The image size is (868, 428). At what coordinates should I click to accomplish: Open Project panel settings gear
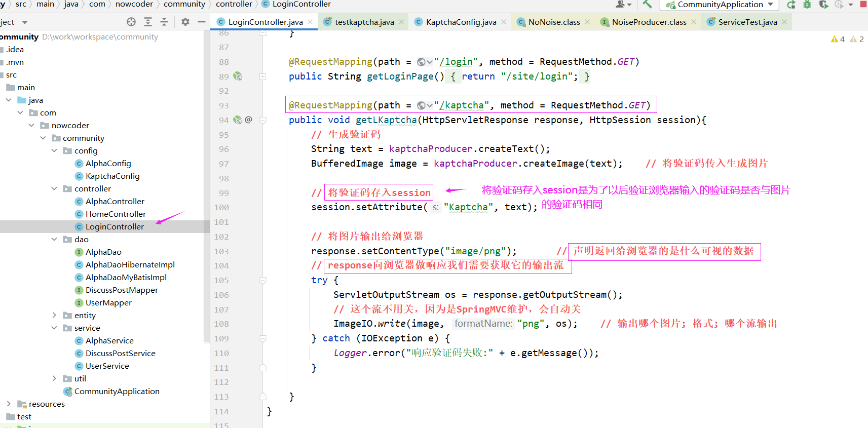point(185,22)
